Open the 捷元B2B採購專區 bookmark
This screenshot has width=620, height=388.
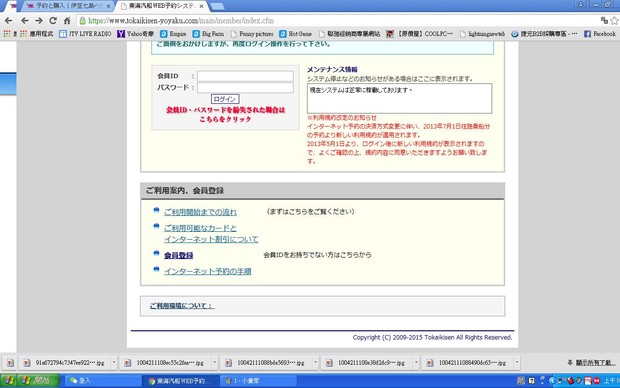pos(544,34)
